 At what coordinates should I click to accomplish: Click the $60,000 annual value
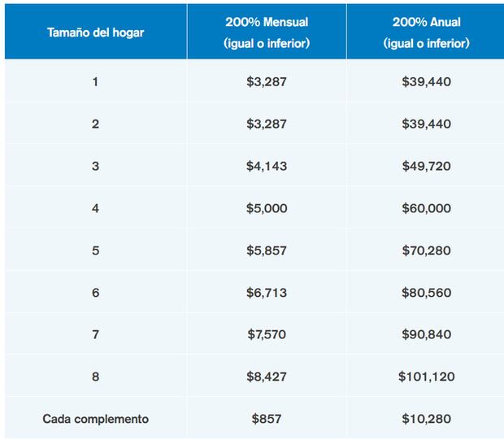click(426, 208)
